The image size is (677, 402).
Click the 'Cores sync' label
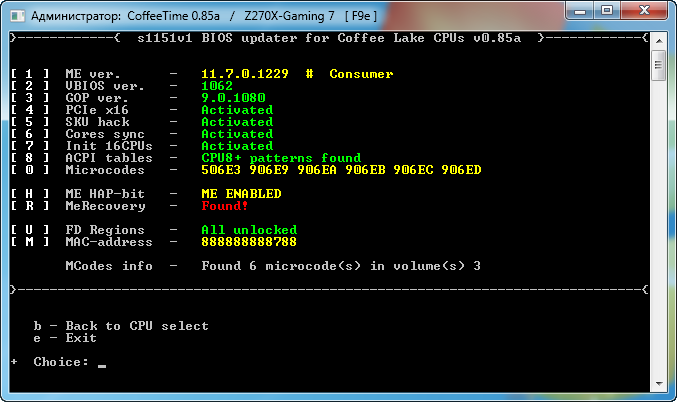pos(105,134)
